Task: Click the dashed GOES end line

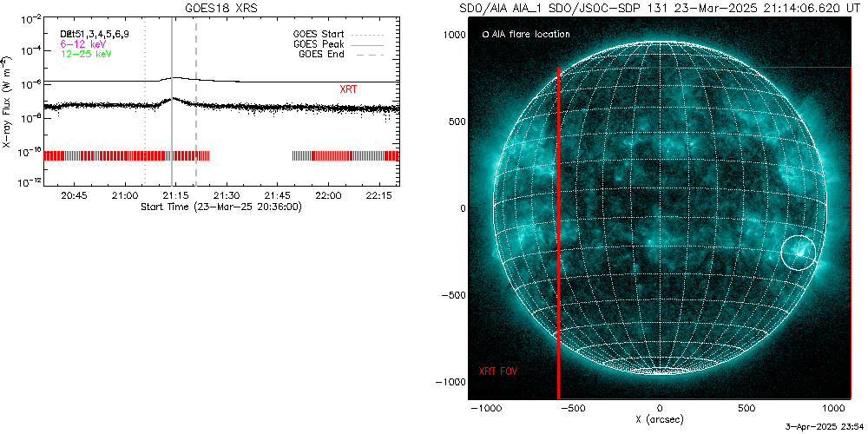Action: pos(196,102)
